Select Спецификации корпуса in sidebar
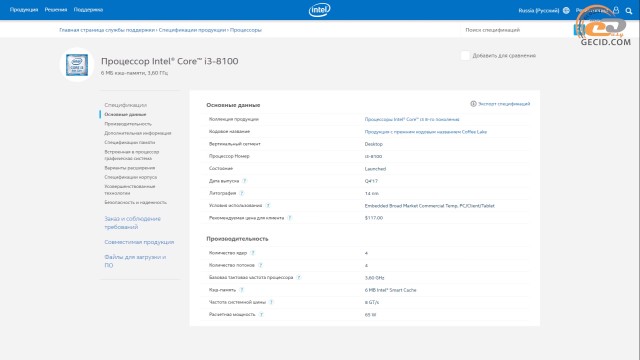The image size is (640, 360). (130, 177)
